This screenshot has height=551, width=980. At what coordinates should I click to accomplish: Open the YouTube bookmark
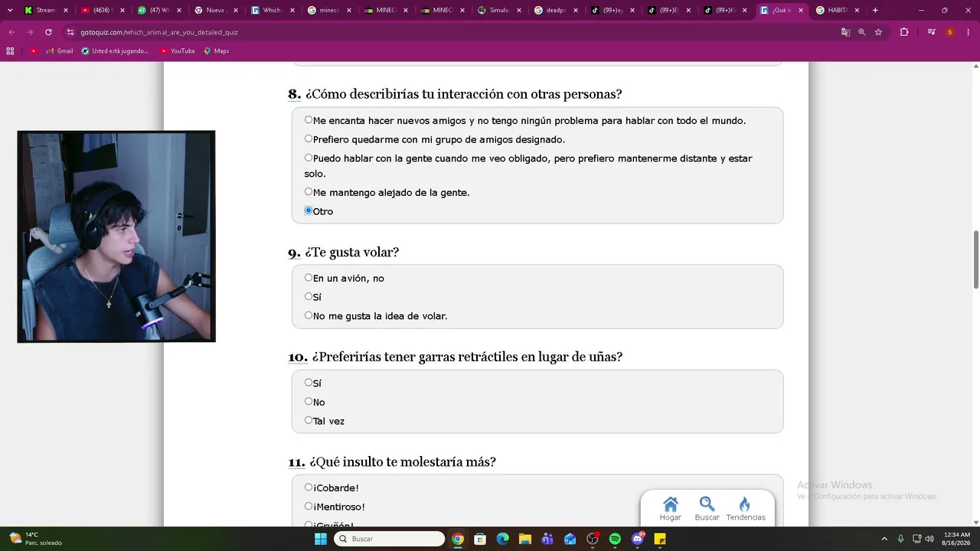(177, 51)
